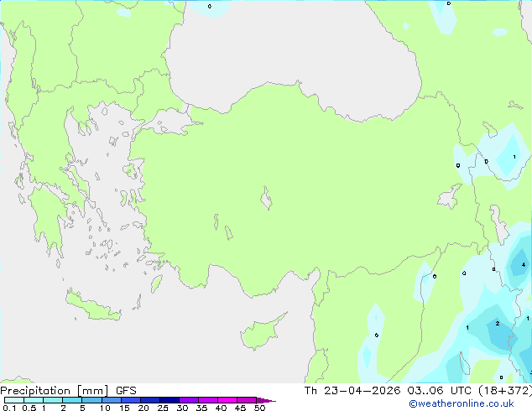Click the '2' precipitation value on map
Viewport: 532px width, 411px height.
(x=498, y=323)
